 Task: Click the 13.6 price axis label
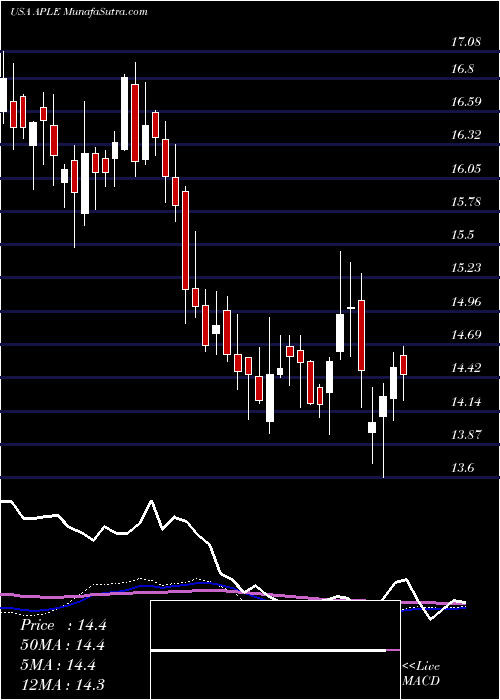(463, 468)
